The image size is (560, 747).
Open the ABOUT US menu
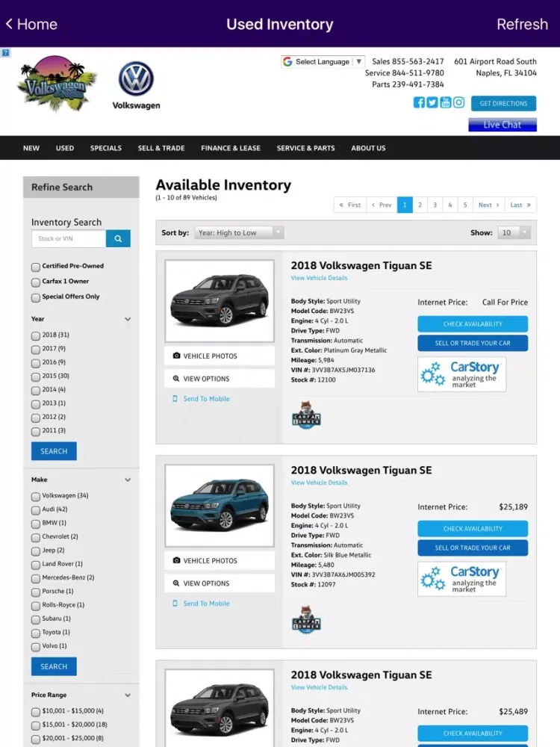click(369, 148)
